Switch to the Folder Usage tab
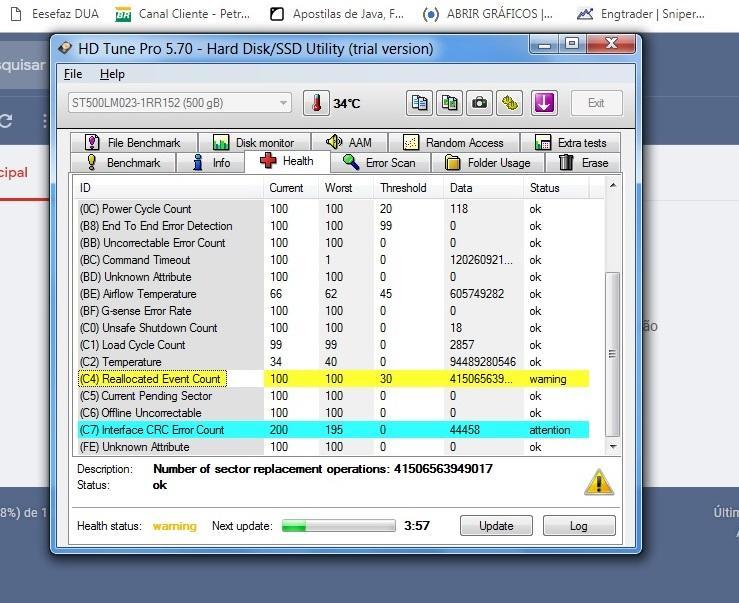 click(x=488, y=163)
